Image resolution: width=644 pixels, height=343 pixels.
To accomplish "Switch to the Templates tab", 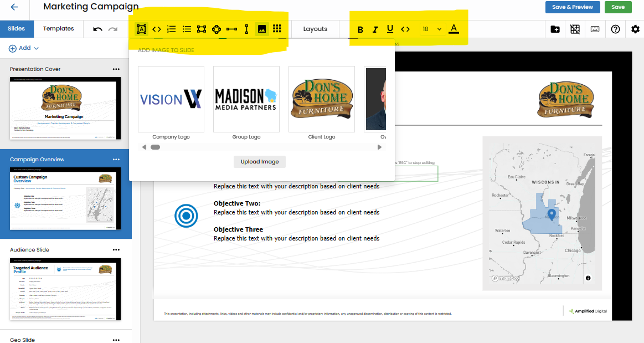I will tap(59, 29).
